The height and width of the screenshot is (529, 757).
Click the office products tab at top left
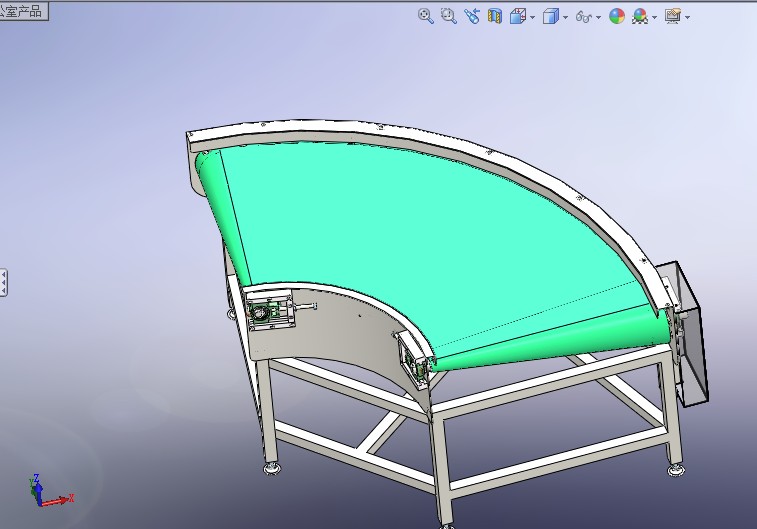point(23,11)
